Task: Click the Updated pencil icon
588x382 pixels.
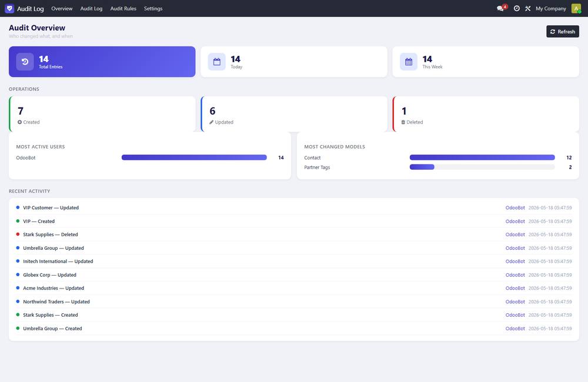Action: click(x=212, y=122)
